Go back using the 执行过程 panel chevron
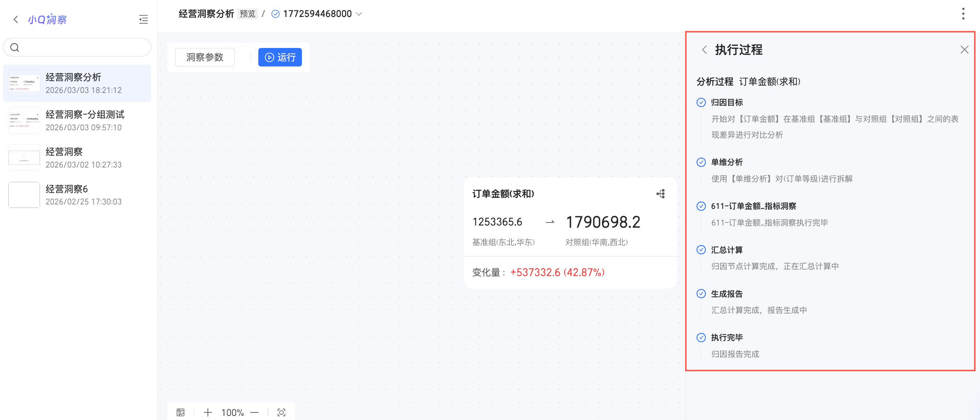This screenshot has width=980, height=420. [704, 50]
